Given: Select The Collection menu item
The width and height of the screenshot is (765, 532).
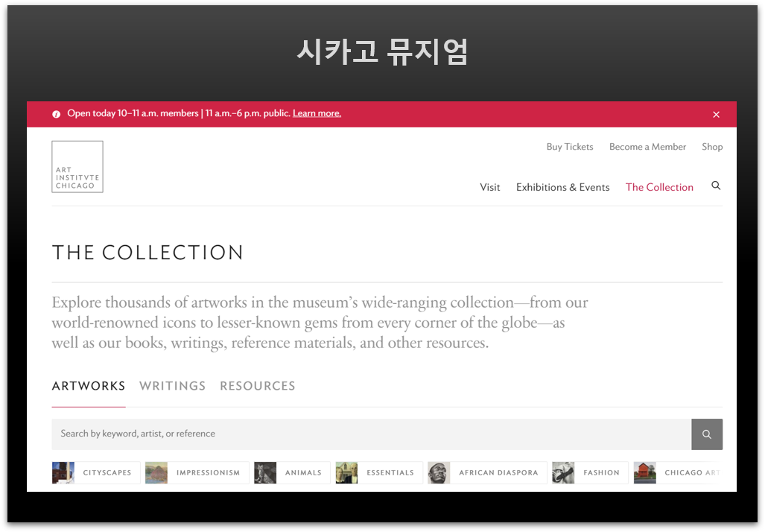Looking at the screenshot, I should coord(659,188).
